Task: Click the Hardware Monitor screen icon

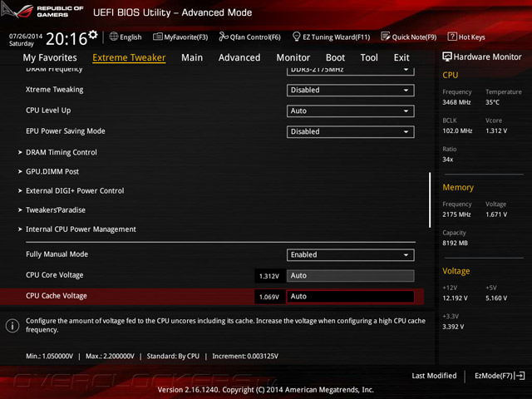Action: pyautogui.click(x=447, y=57)
